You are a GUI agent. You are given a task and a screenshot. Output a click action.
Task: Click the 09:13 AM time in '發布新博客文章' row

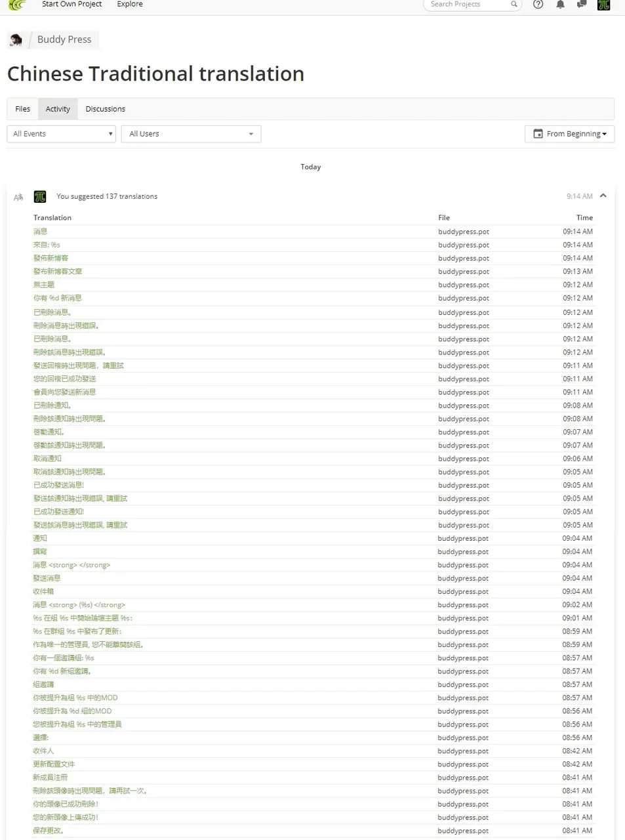click(x=578, y=271)
